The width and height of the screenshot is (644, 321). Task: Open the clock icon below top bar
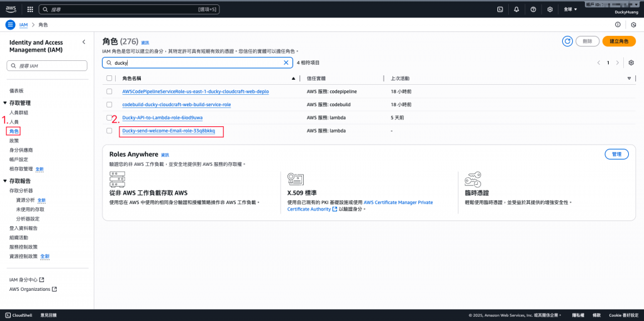click(x=633, y=25)
